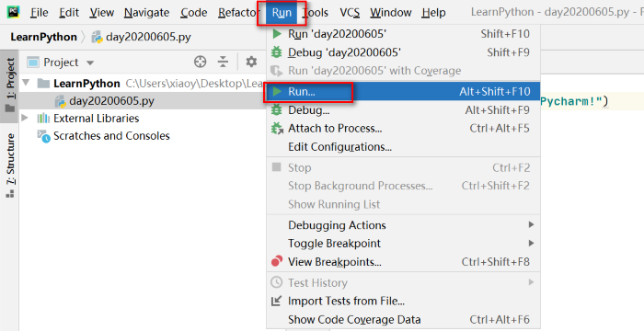Click the Attach to Process bug icon
This screenshot has height=331, width=644.
coord(277,129)
